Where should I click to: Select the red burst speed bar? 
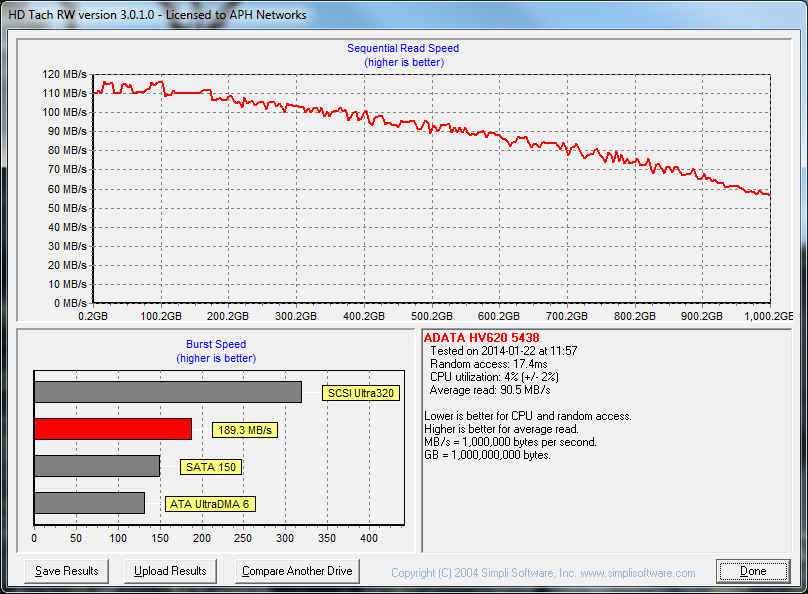point(113,429)
